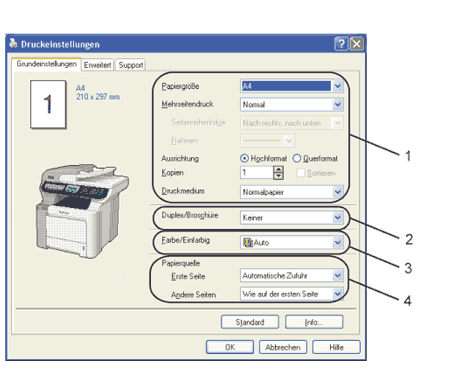Image resolution: width=450 pixels, height=383 pixels.
Task: Open the Duplex/Broschüre dropdown
Action: pyautogui.click(x=338, y=218)
